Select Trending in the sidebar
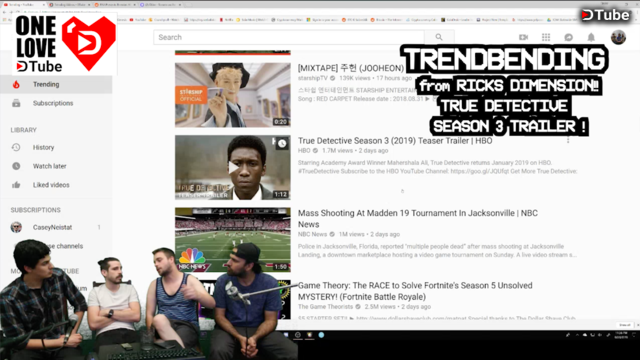This screenshot has height=360, width=640. coord(56,84)
